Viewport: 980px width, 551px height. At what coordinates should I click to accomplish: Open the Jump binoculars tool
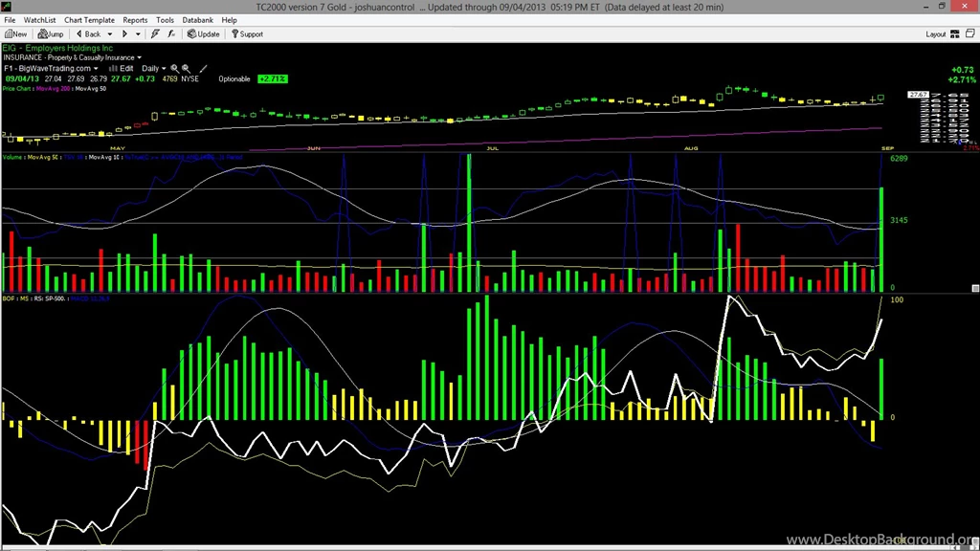coord(50,33)
